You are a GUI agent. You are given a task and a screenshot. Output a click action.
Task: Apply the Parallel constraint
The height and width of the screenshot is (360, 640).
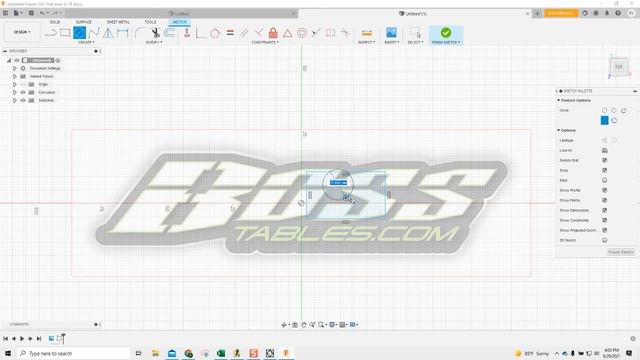coord(244,33)
